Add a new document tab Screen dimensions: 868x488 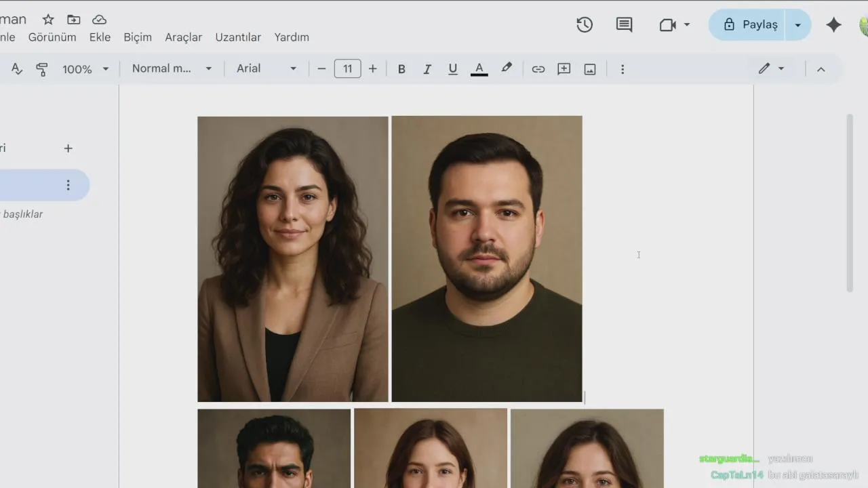coord(68,148)
